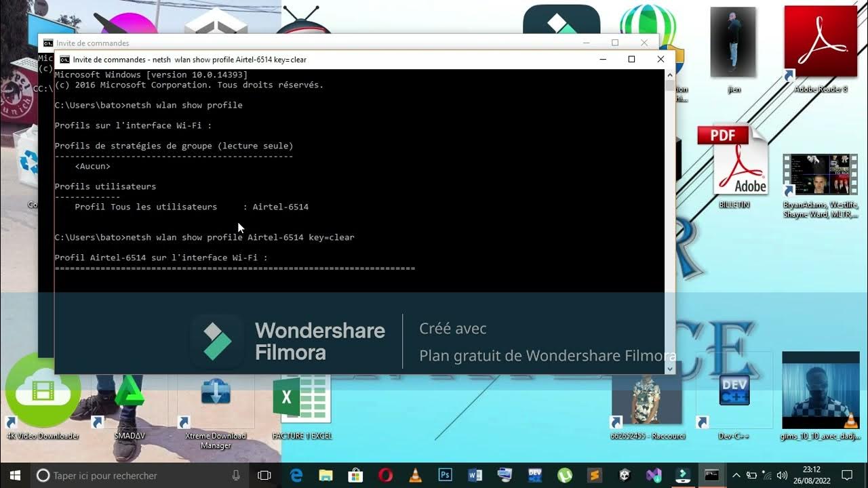Click 'Profils de stratégies de groupe' line
This screenshot has height=488, width=868.
(x=174, y=146)
